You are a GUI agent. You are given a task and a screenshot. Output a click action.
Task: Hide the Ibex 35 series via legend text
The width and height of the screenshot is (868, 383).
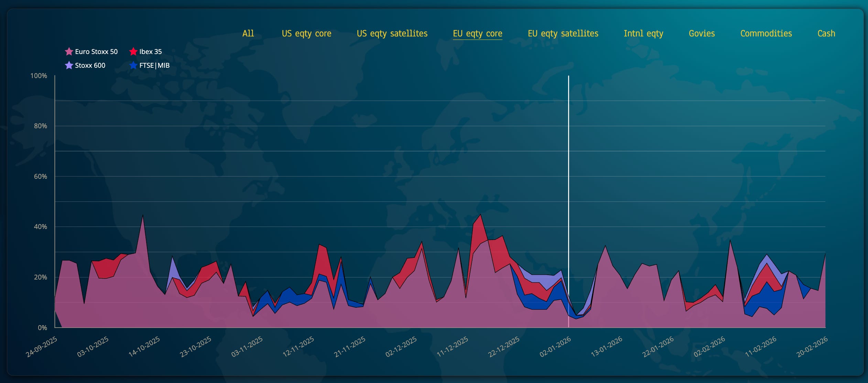150,52
